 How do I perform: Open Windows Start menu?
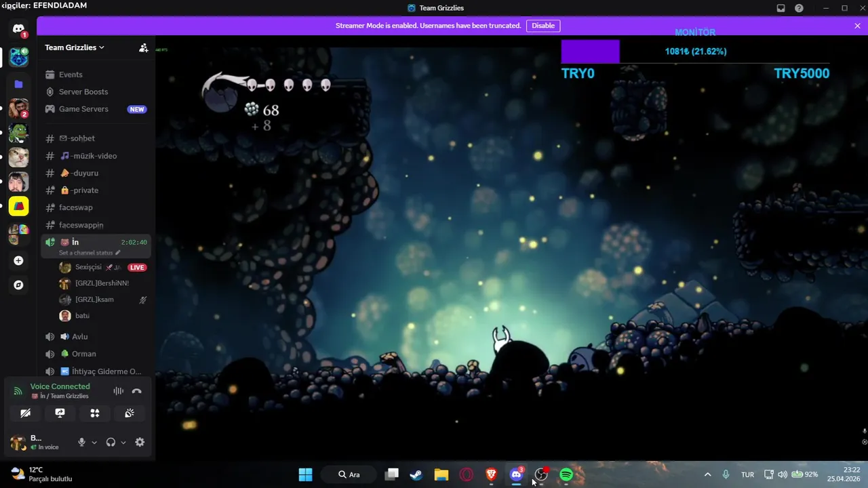click(306, 474)
